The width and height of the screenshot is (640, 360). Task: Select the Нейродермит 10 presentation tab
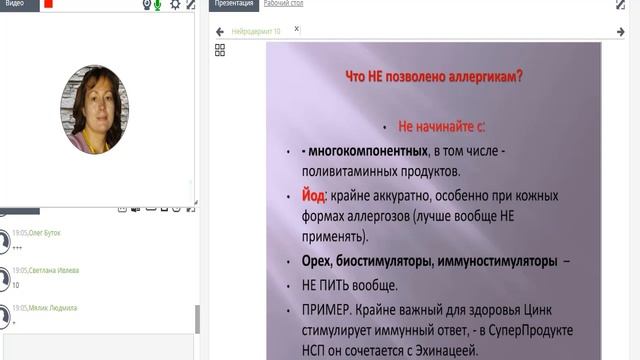click(x=256, y=31)
